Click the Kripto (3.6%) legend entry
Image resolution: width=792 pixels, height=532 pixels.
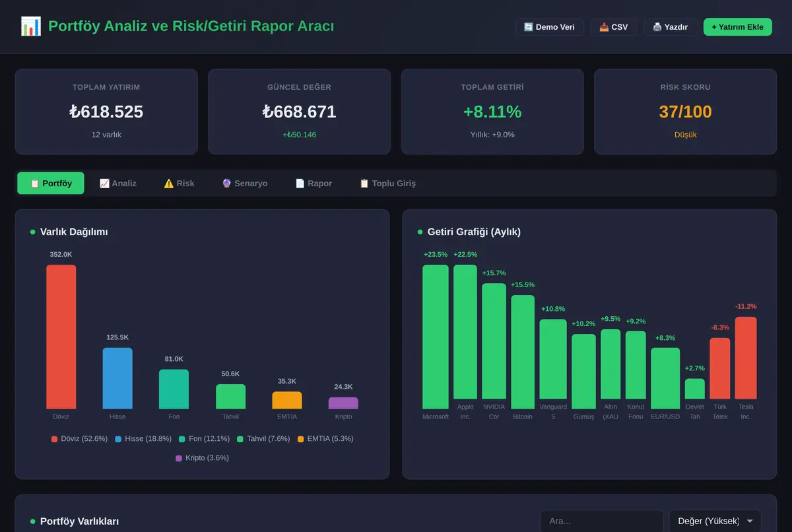point(202,457)
